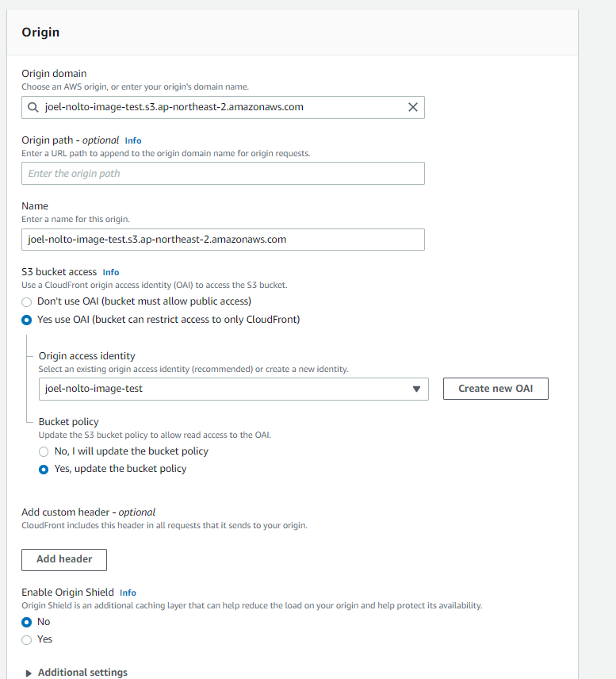This screenshot has width=616, height=679.
Task: Click the search icon in Origin domain
Action: (32, 107)
